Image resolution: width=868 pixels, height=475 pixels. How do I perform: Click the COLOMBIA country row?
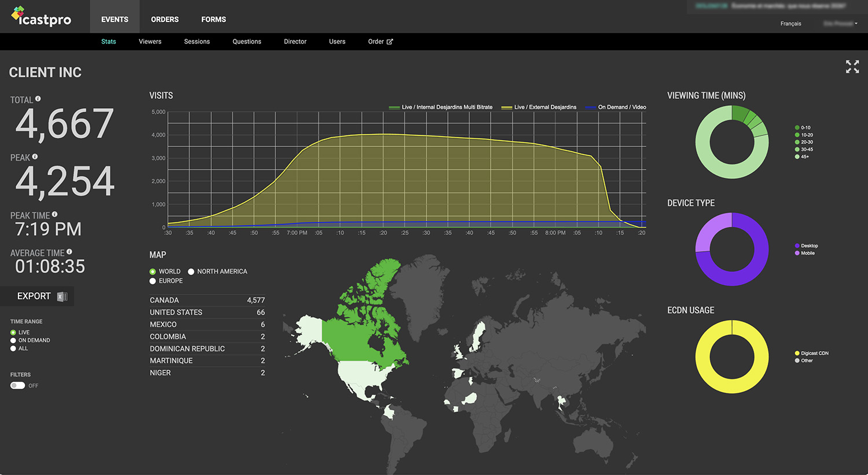click(207, 337)
